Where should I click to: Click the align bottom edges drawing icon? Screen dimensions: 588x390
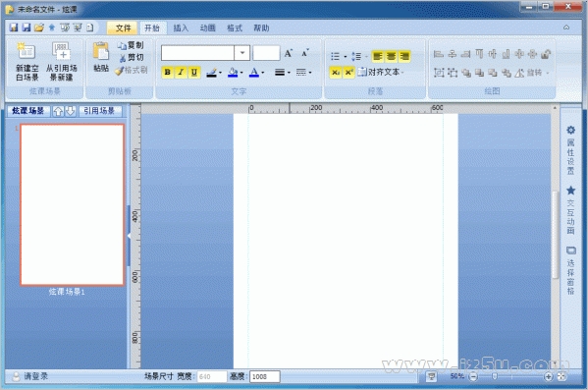(506, 54)
